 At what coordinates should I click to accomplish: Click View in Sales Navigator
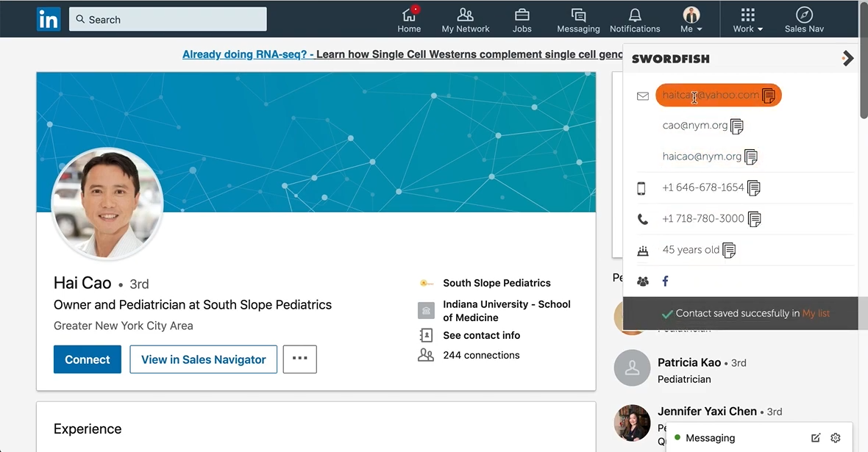(203, 359)
